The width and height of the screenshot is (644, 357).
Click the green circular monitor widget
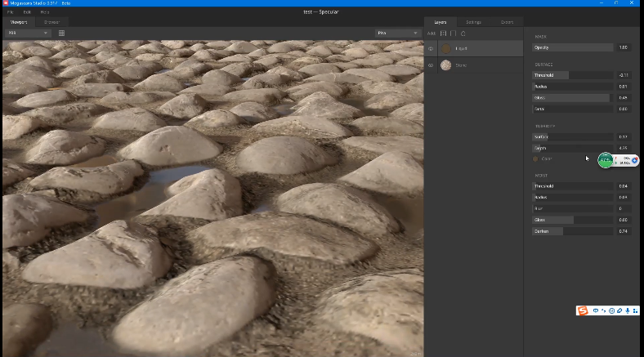(x=606, y=160)
